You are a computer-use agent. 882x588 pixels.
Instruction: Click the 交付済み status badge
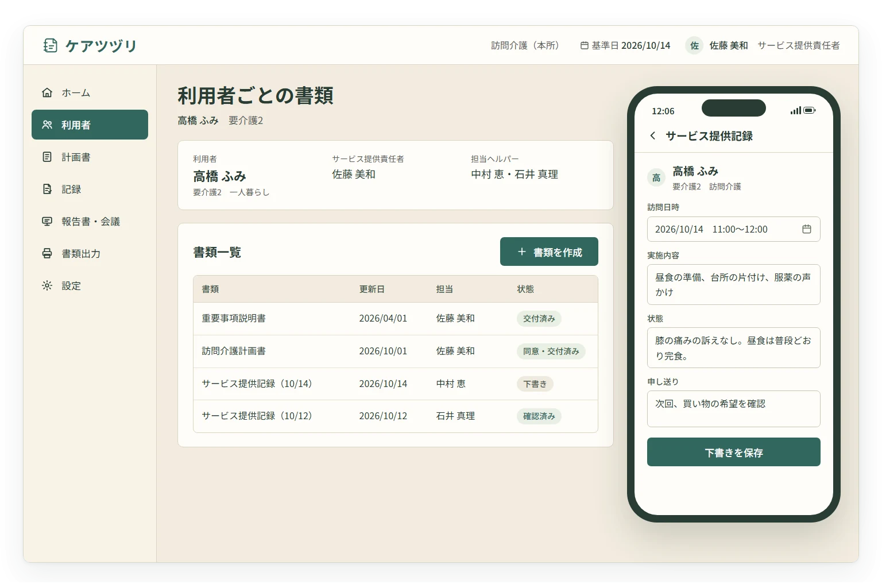pos(539,319)
